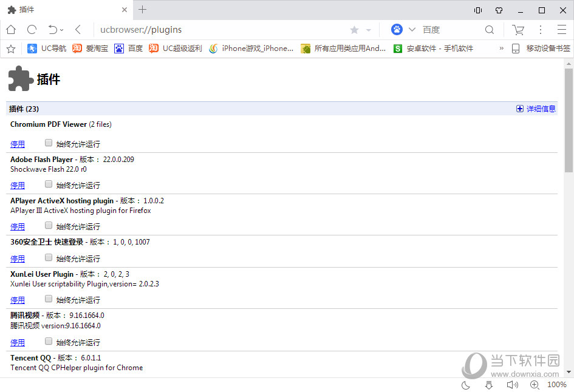Image resolution: width=574 pixels, height=392 pixels.
Task: Click the address bar URL field
Action: tap(219, 30)
